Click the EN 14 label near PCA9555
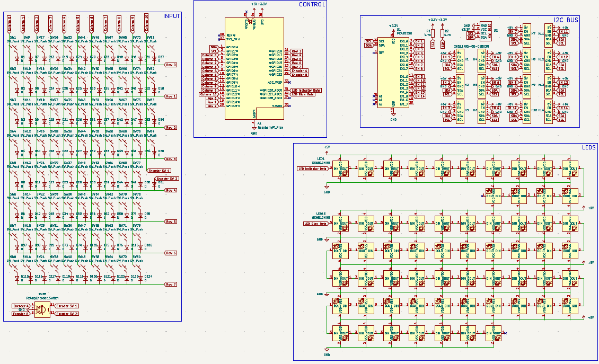This screenshot has width=599, height=364. pos(420,96)
